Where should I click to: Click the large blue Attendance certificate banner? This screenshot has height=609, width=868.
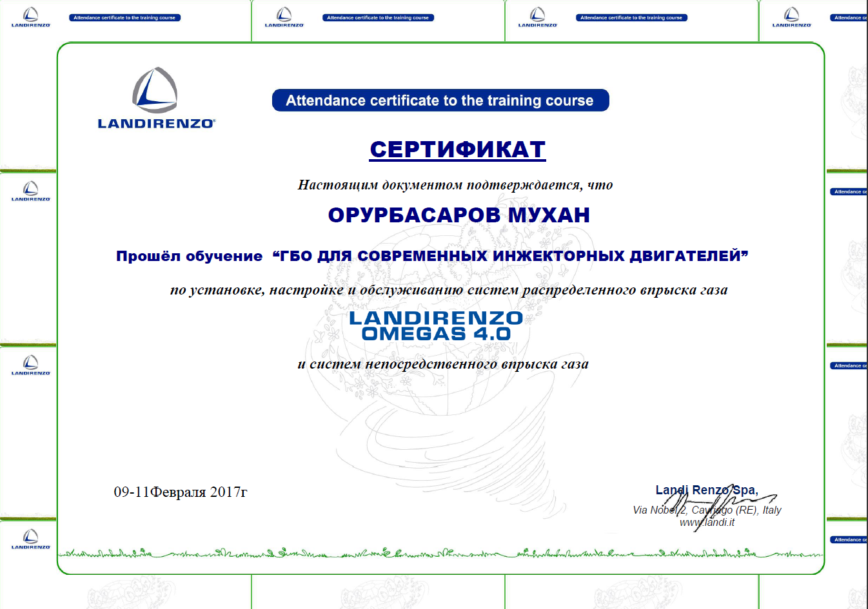[440, 101]
